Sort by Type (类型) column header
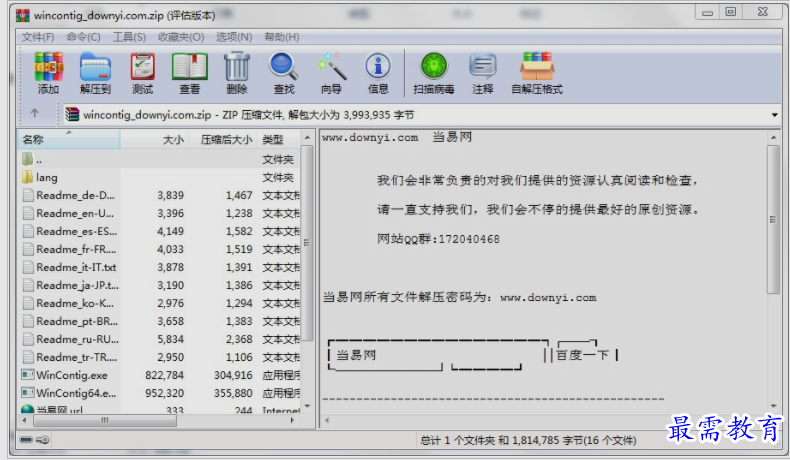Viewport: 790px width, 460px height. click(279, 140)
